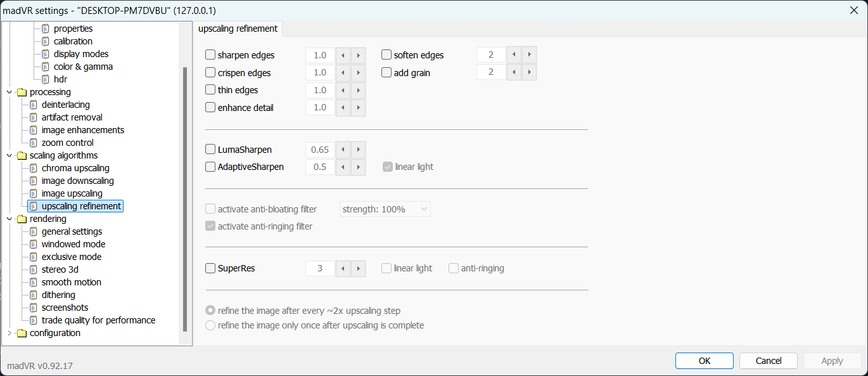This screenshot has height=376, width=868.
Task: Enable the crispen edges checkbox
Action: pyautogui.click(x=210, y=72)
